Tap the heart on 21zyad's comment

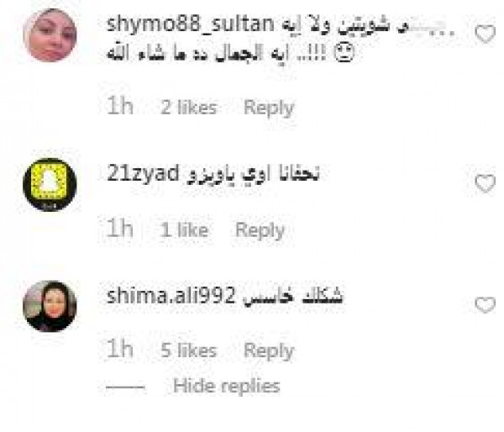pyautogui.click(x=485, y=183)
